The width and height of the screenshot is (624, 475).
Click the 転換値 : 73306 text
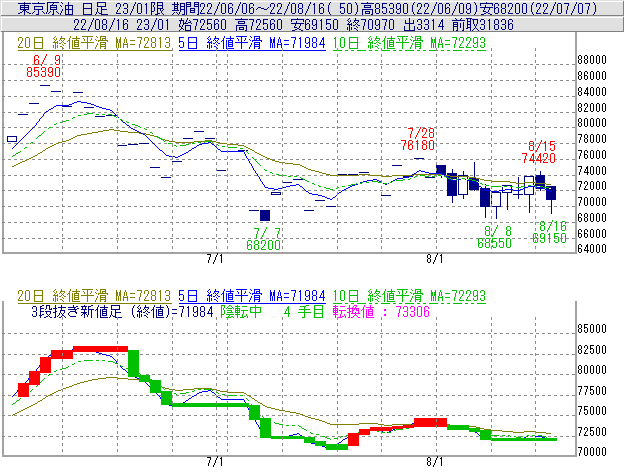pos(381,311)
